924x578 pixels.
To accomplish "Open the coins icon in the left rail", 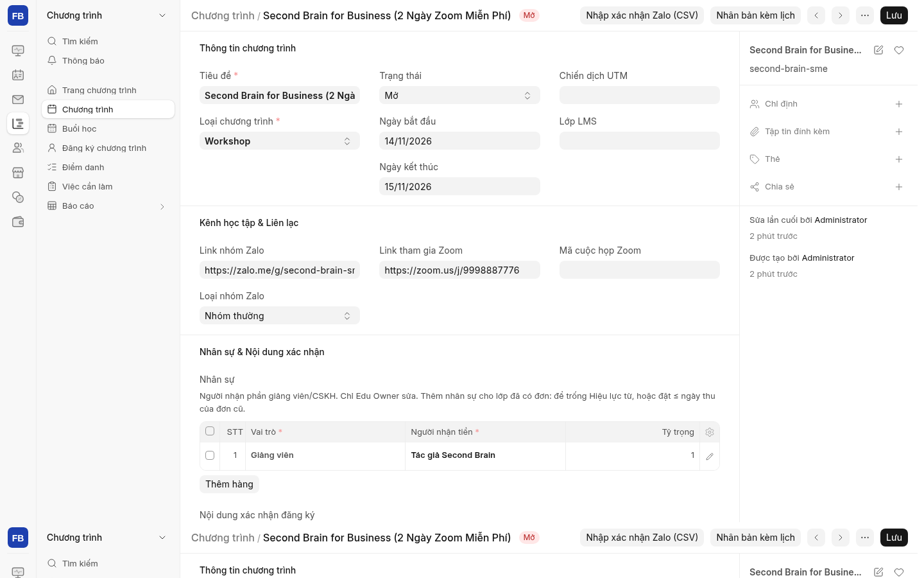I will pyautogui.click(x=18, y=197).
